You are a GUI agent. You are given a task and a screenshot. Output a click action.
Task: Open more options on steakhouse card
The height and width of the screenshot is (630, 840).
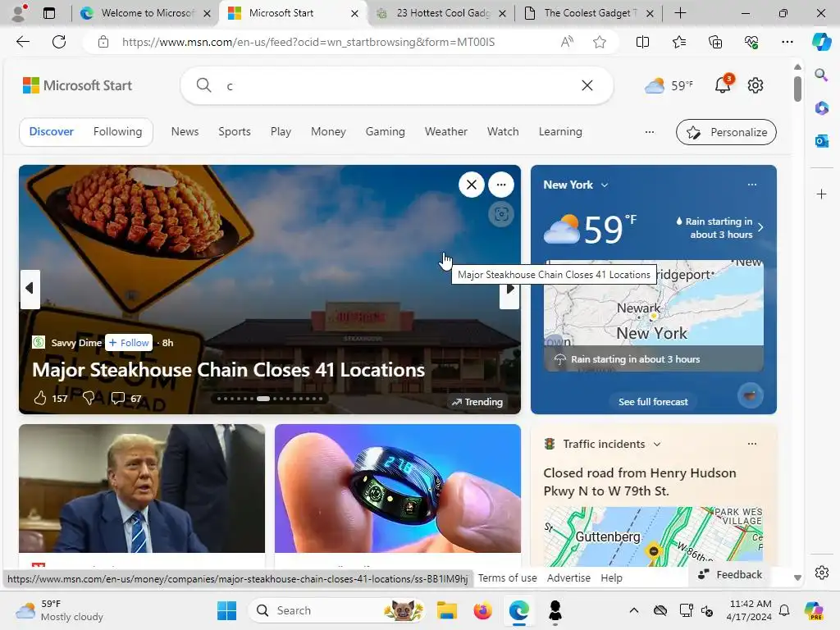[501, 185]
